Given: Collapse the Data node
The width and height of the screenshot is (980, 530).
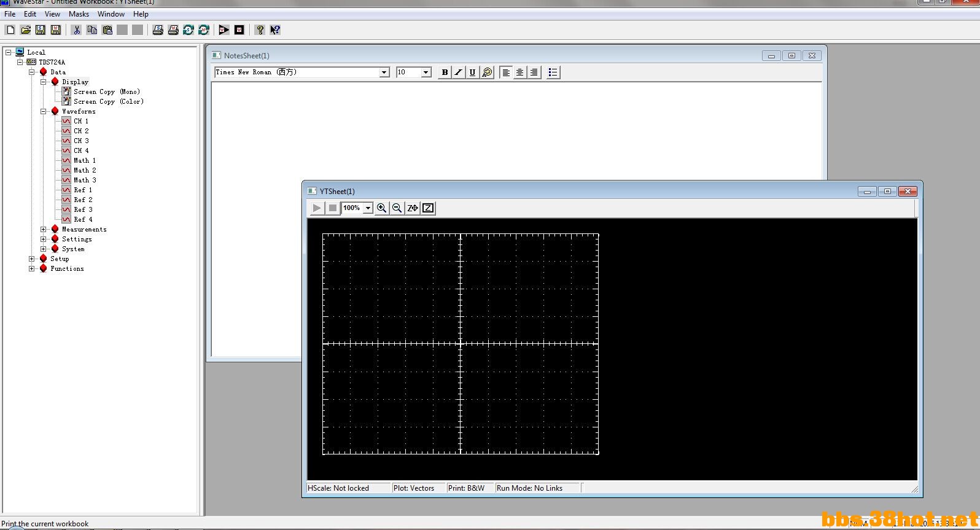Looking at the screenshot, I should 31,72.
